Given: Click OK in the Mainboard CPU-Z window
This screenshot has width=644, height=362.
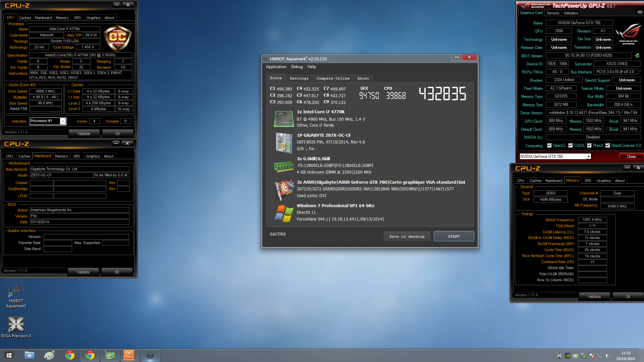Looking at the screenshot, I should click(x=117, y=272).
